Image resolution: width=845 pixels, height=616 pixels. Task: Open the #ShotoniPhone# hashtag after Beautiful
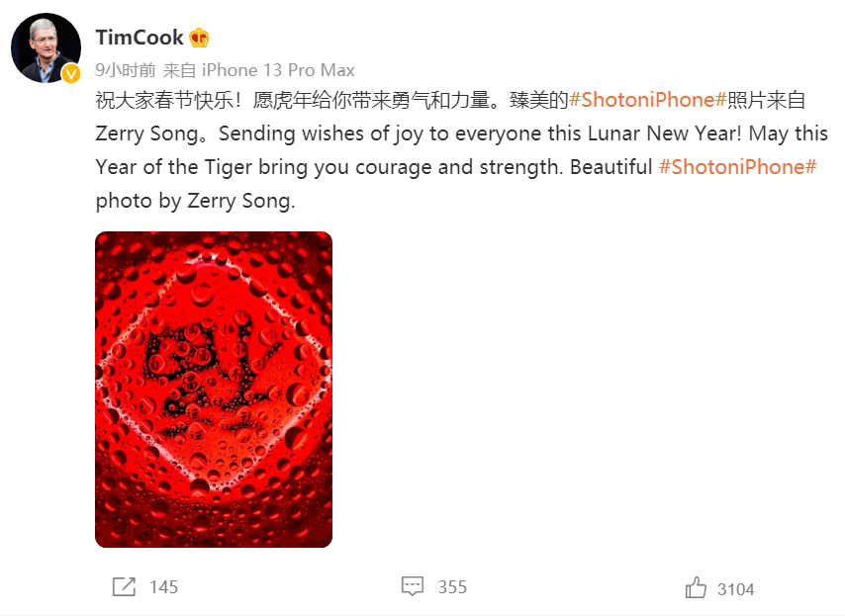[x=737, y=166]
